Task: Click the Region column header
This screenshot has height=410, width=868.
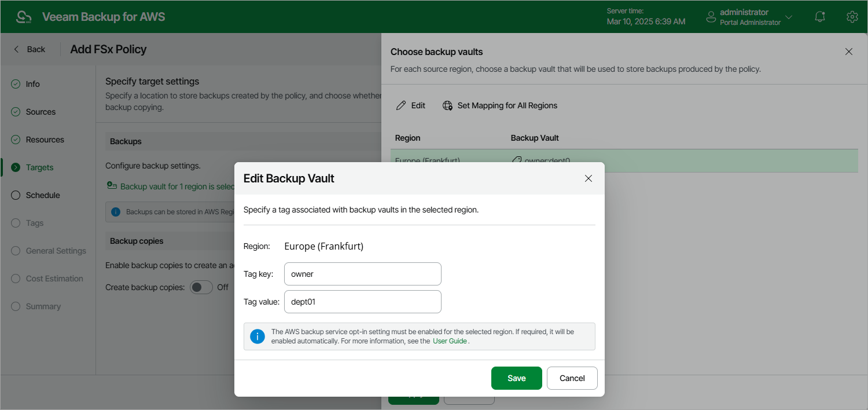Action: pos(408,138)
